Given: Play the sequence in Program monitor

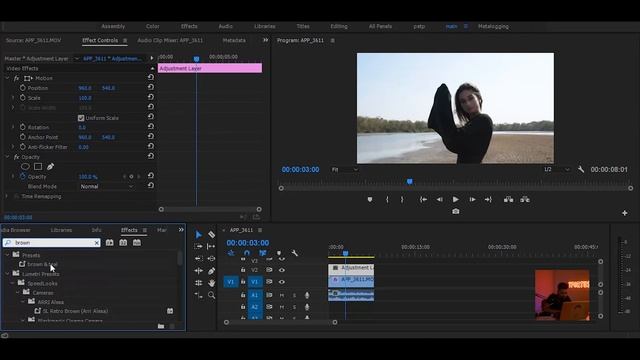Looking at the screenshot, I should (456, 200).
